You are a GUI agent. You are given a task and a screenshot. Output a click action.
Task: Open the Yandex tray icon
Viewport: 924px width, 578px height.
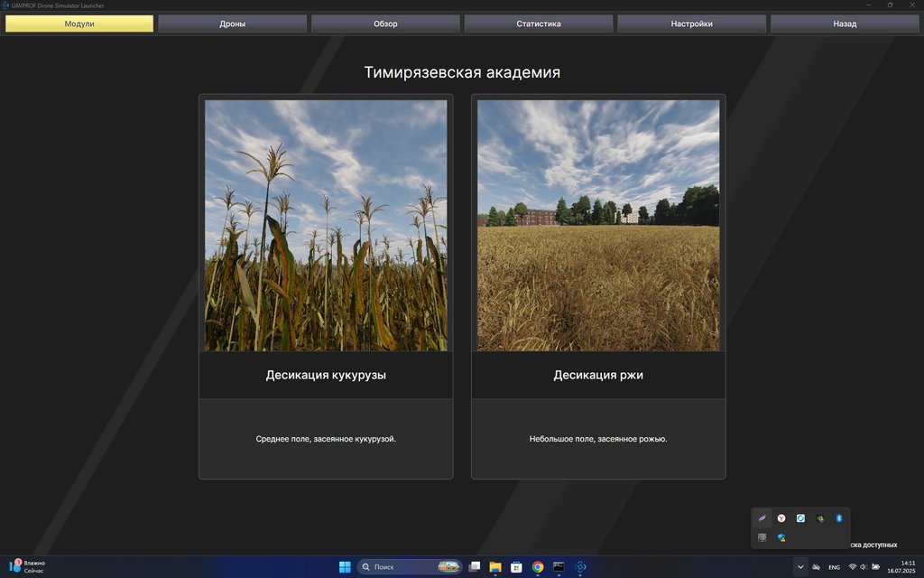click(x=781, y=518)
